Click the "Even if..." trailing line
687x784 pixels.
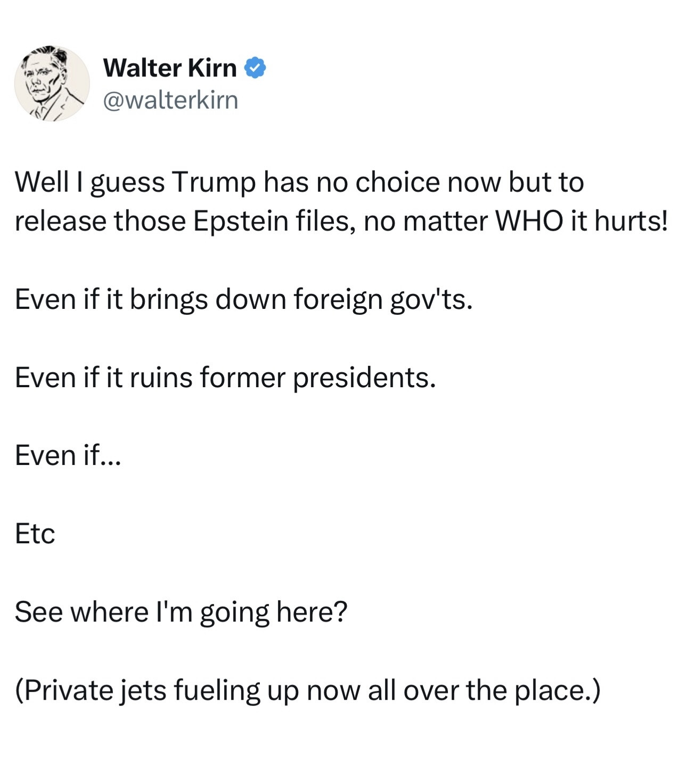coord(68,455)
